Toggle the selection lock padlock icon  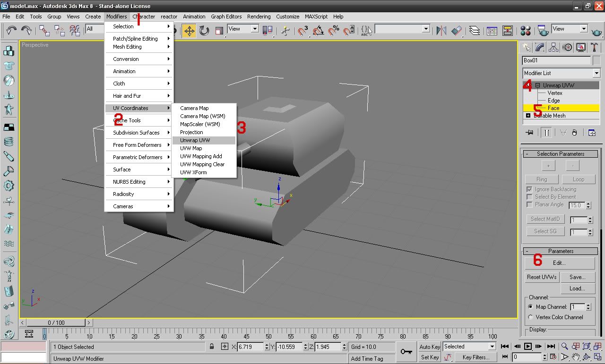[x=212, y=347]
